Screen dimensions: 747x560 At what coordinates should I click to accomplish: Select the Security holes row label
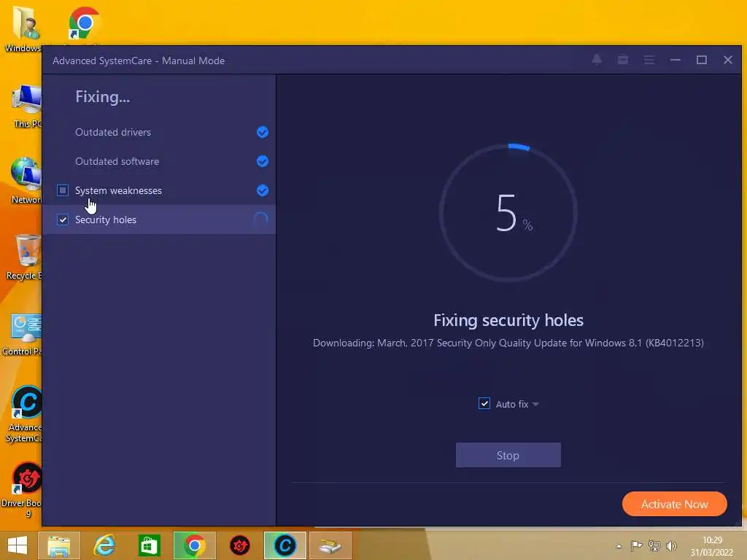tap(106, 219)
